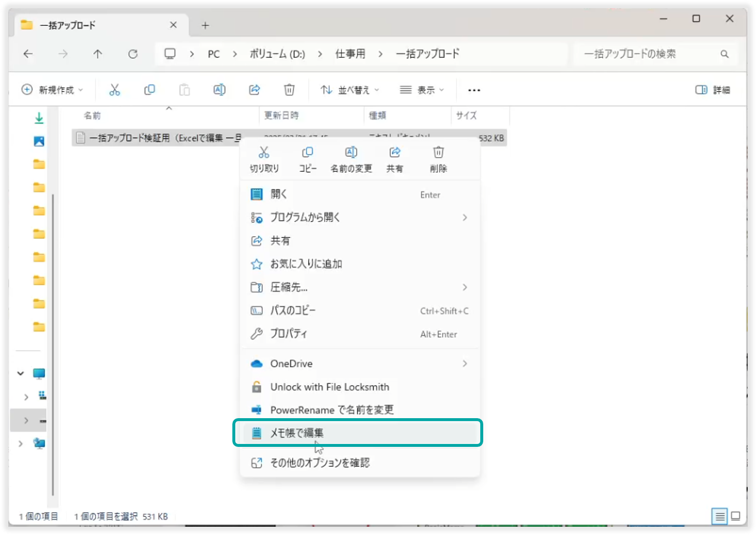The height and width of the screenshot is (535, 756).
Task: Toggle the 詳細 details pane button
Action: click(713, 90)
